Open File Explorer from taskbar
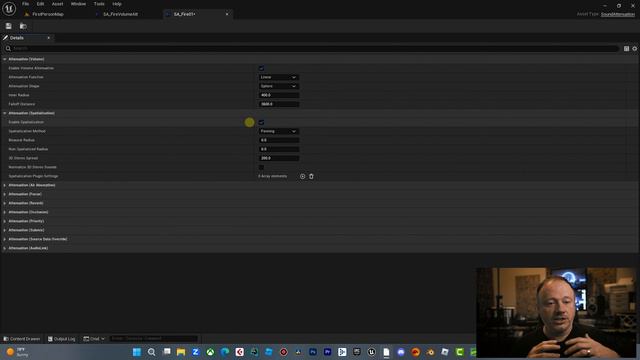The width and height of the screenshot is (640, 360). (181, 352)
